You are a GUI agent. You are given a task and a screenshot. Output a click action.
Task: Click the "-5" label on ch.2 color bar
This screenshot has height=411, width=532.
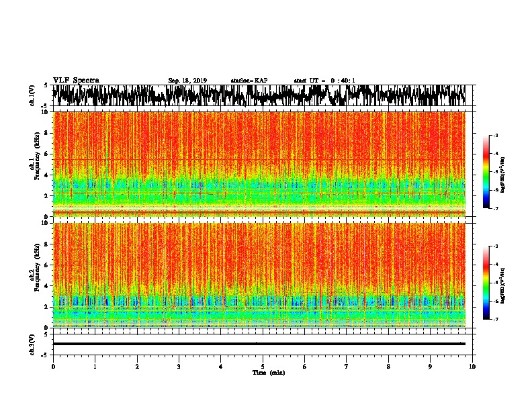point(496,283)
